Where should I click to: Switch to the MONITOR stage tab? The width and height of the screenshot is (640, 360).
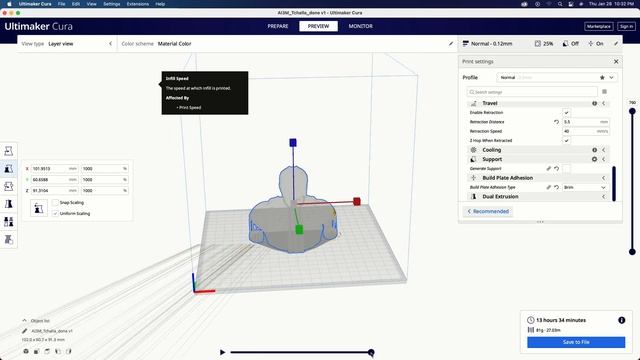[360, 26]
